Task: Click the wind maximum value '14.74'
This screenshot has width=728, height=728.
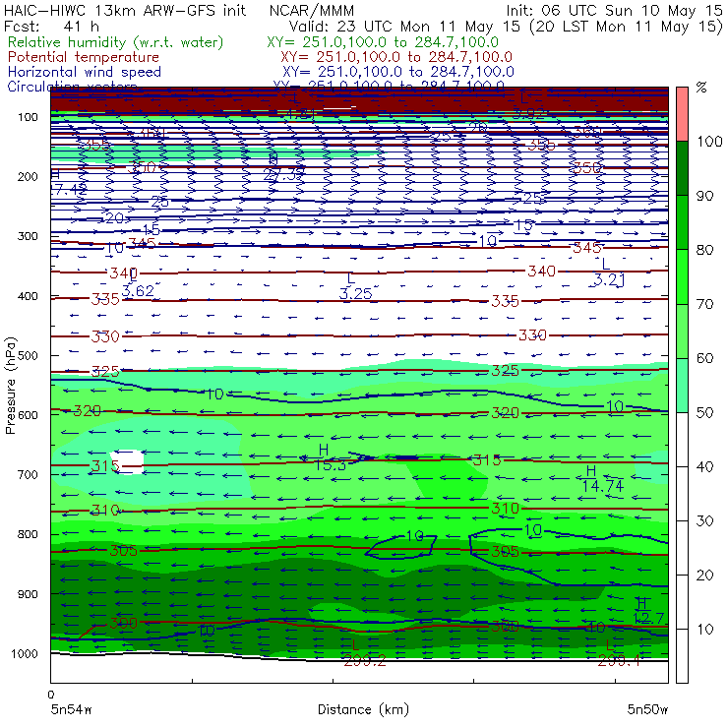Action: [x=603, y=486]
